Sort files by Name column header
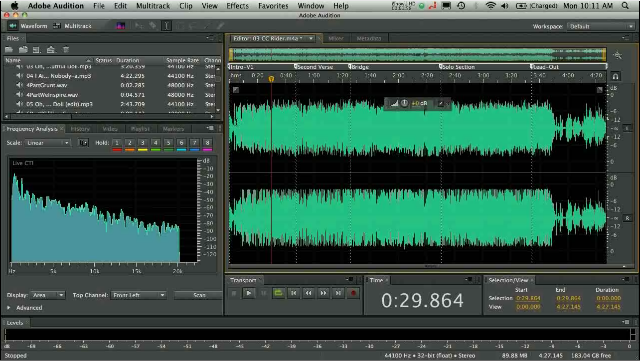640x361 pixels. pyautogui.click(x=48, y=60)
